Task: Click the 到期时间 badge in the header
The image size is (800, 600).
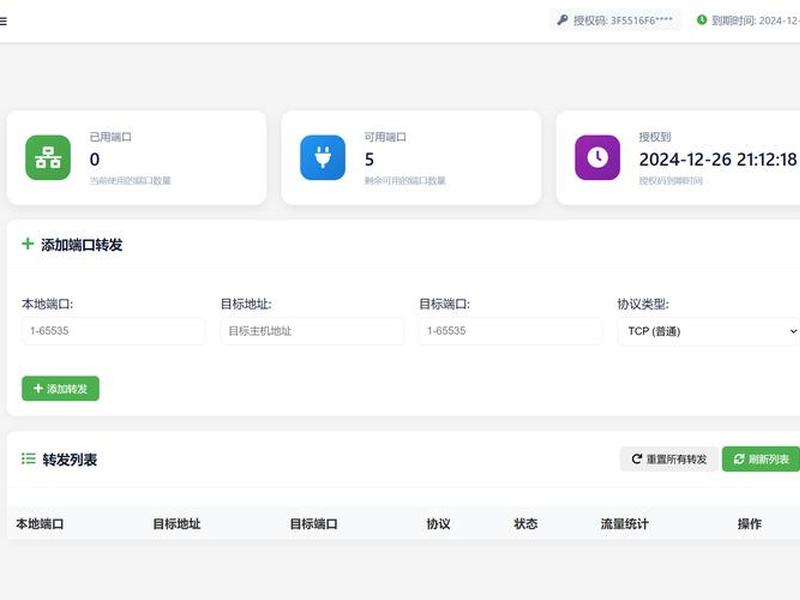Action: [746, 20]
